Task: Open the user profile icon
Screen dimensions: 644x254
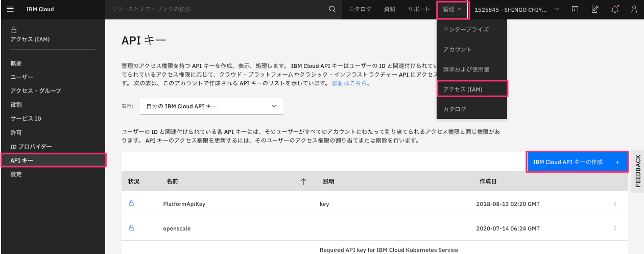Action: (x=634, y=9)
